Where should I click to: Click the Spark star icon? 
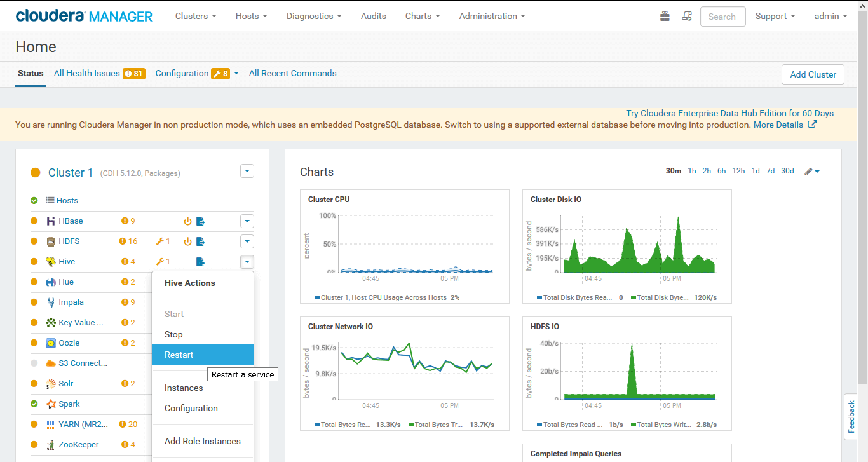51,404
